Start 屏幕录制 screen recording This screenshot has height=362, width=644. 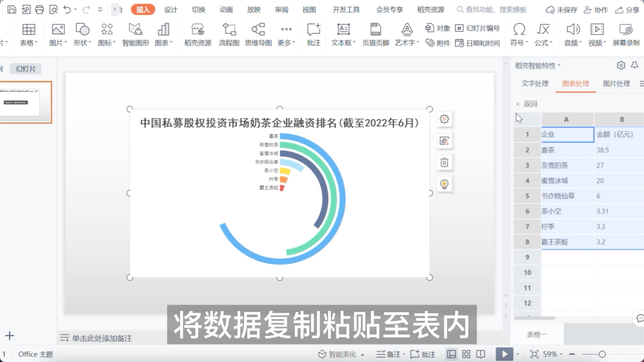(626, 35)
